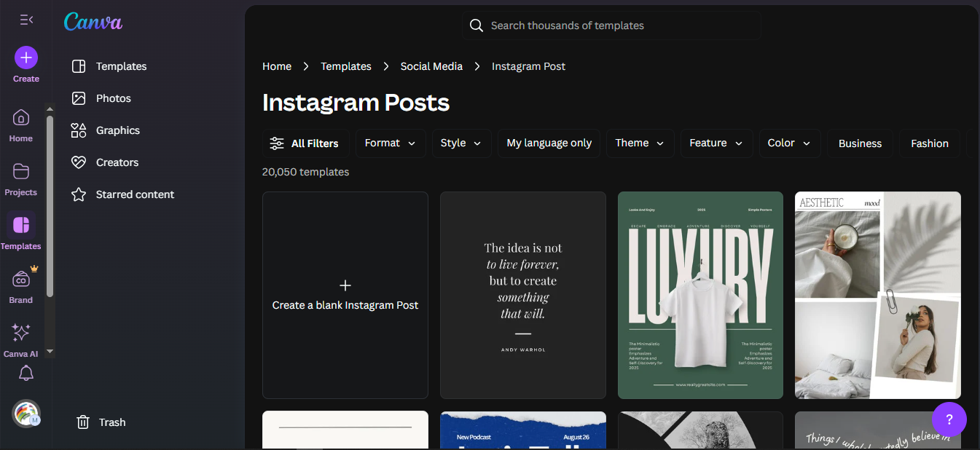The height and width of the screenshot is (450, 980).
Task: Toggle the My language only filter
Action: tap(548, 143)
